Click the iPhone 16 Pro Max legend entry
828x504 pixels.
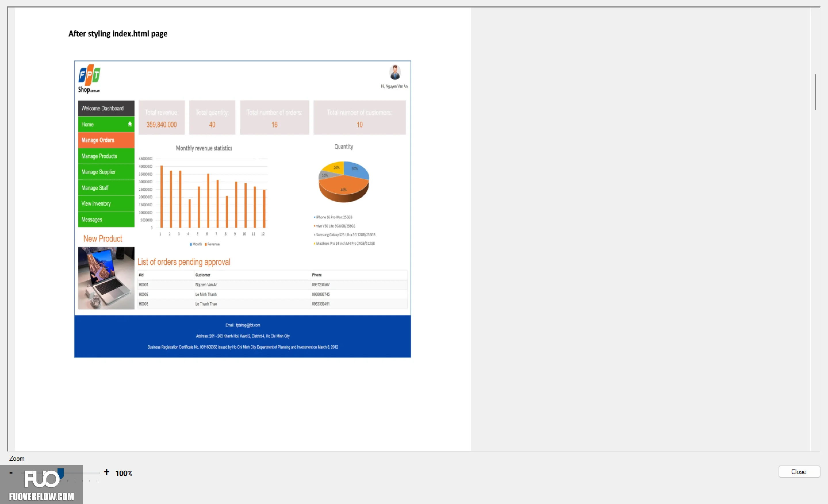[333, 217]
